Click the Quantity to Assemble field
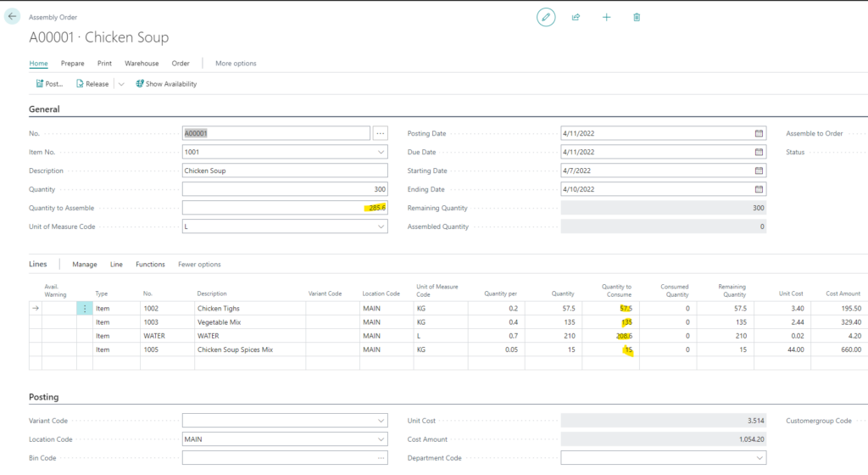Viewport: 868px width, 475px height. (285, 209)
